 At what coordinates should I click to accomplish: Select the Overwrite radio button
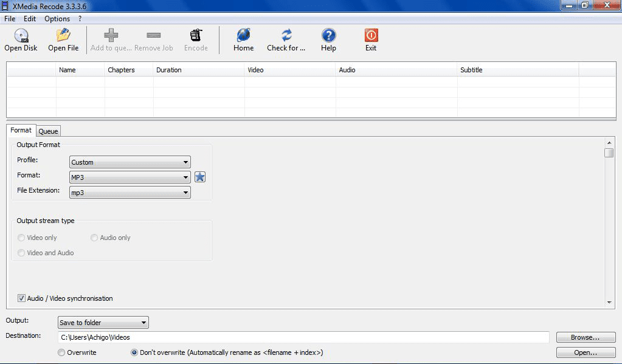61,352
